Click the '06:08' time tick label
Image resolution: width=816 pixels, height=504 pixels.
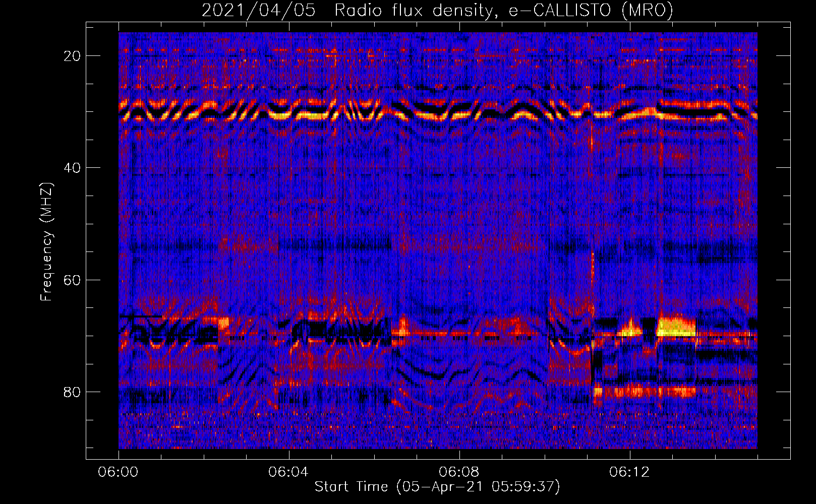(459, 472)
